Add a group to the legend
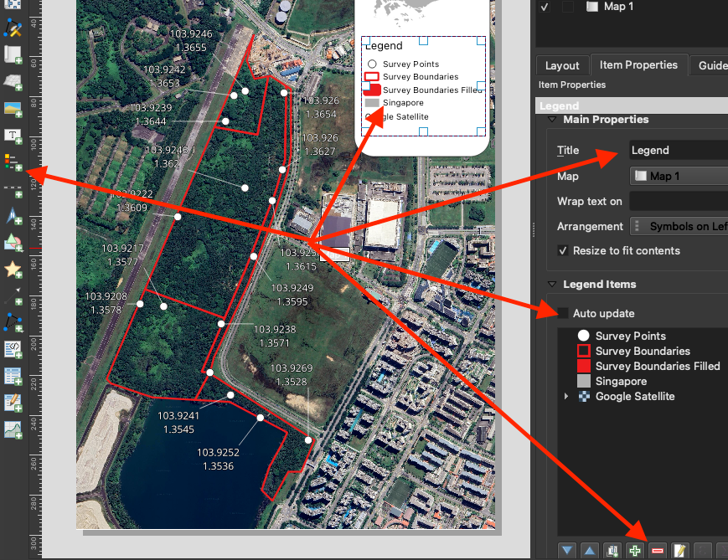728x560 pixels. pyautogui.click(x=612, y=551)
